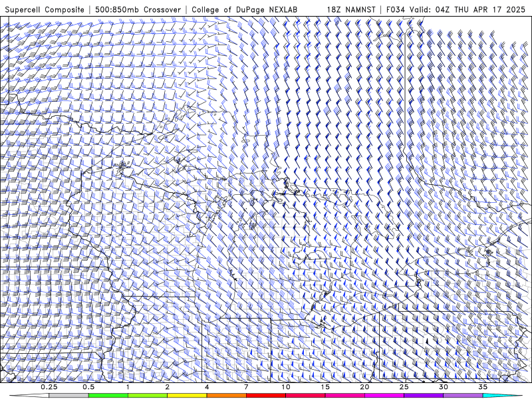
Task: Click the gray legend segment between 0.25 and 0.5
Action: (x=68, y=396)
